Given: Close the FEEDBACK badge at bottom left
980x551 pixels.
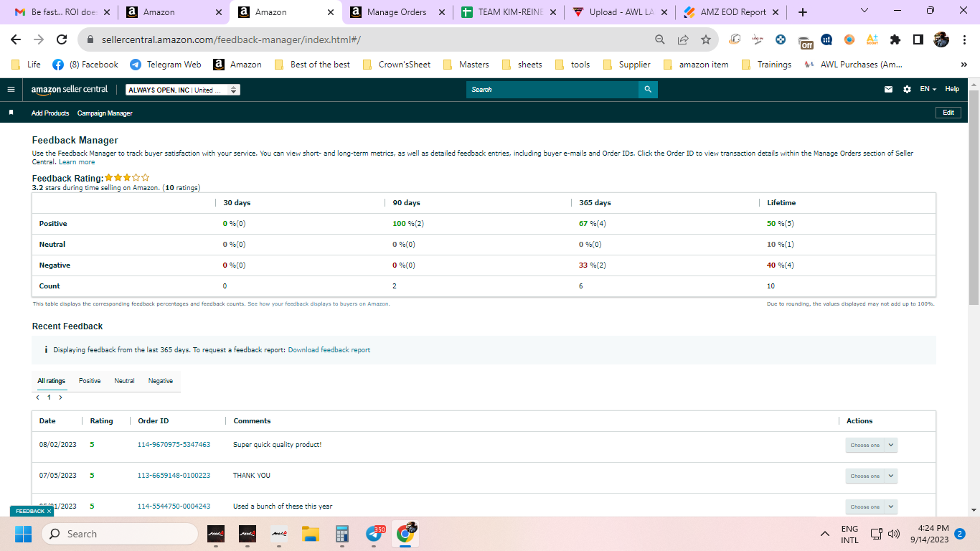Looking at the screenshot, I should tap(49, 512).
